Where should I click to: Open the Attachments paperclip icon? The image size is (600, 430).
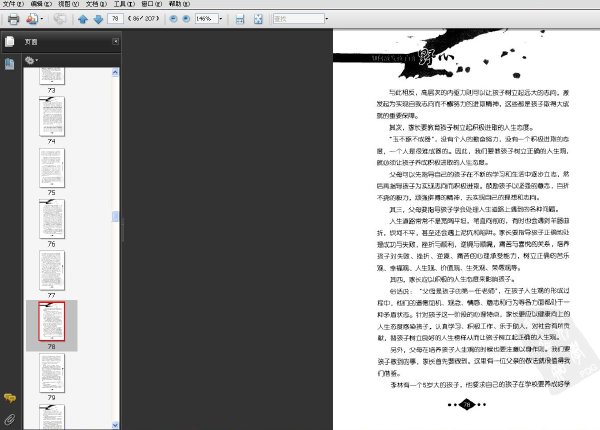pos(10,420)
